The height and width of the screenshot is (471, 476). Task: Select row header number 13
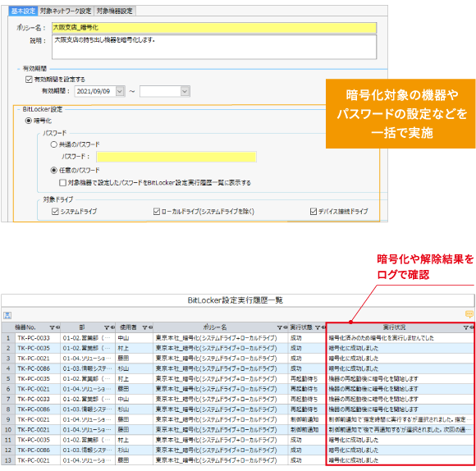(x=8, y=460)
